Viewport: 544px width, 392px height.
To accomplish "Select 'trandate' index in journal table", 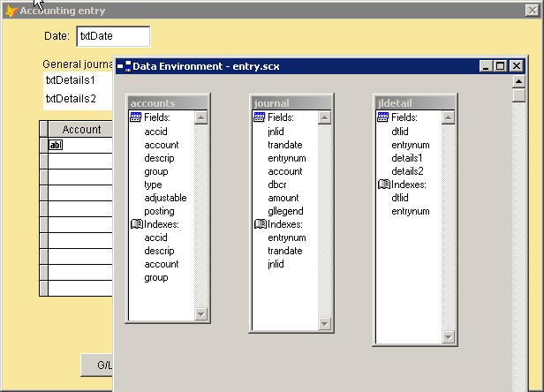I will pos(285,251).
